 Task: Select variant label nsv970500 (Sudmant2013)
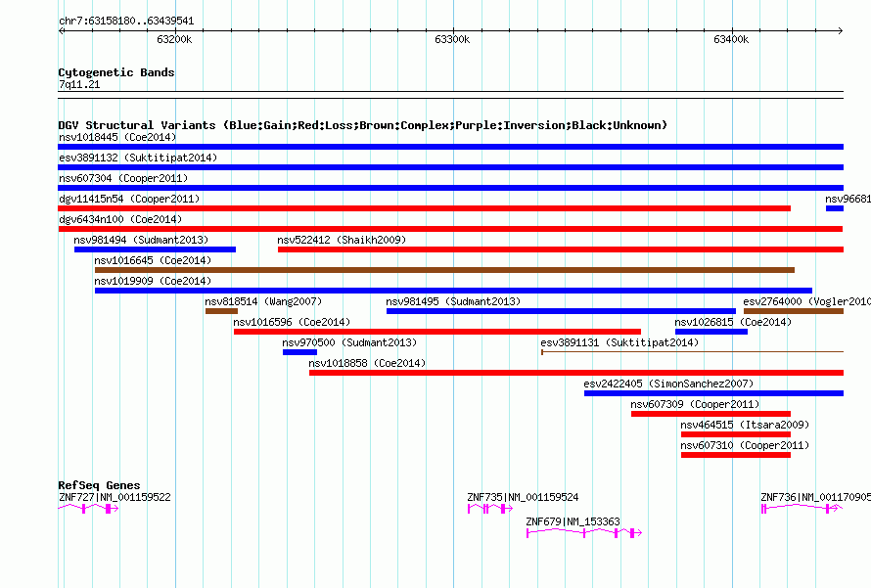tap(349, 342)
